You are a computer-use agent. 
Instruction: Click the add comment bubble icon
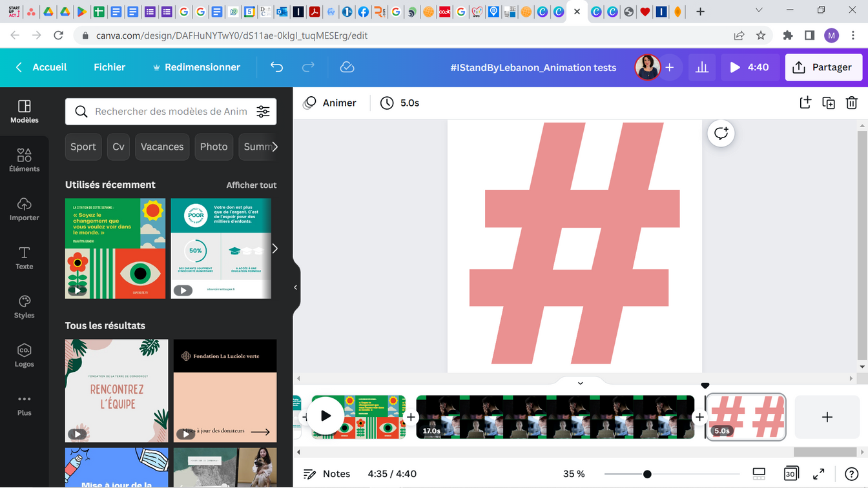(721, 134)
